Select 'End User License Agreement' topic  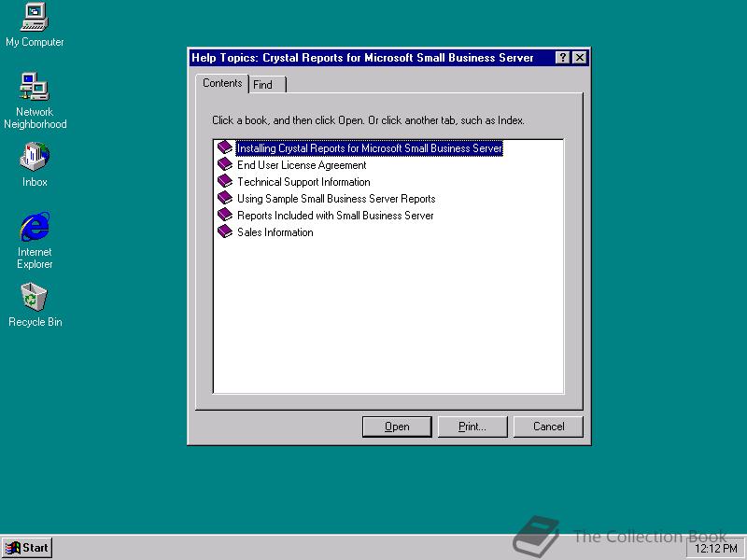302,165
